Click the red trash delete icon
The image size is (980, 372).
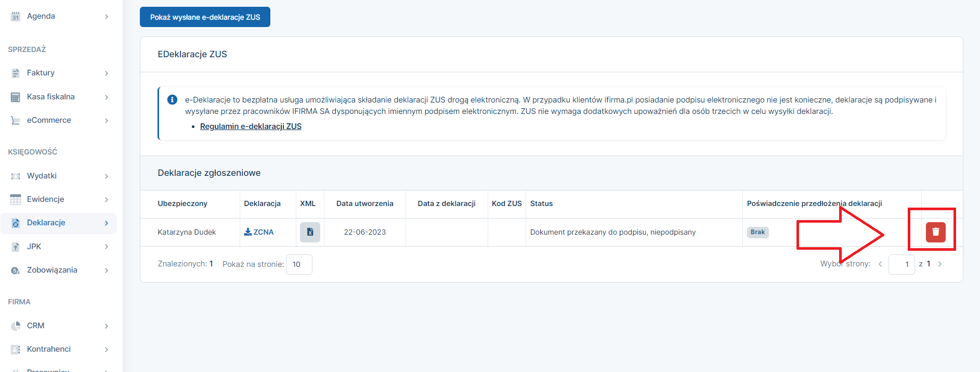pos(935,232)
